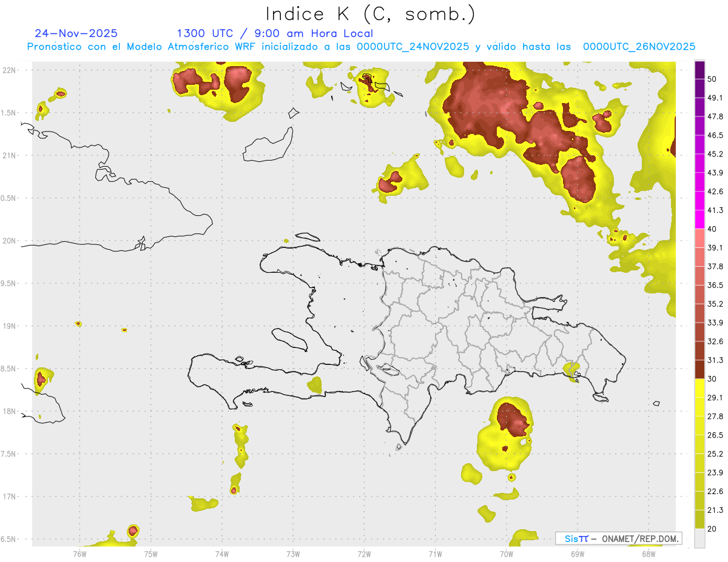
Task: Click the "68W" longitude label
Action: pyautogui.click(x=649, y=554)
